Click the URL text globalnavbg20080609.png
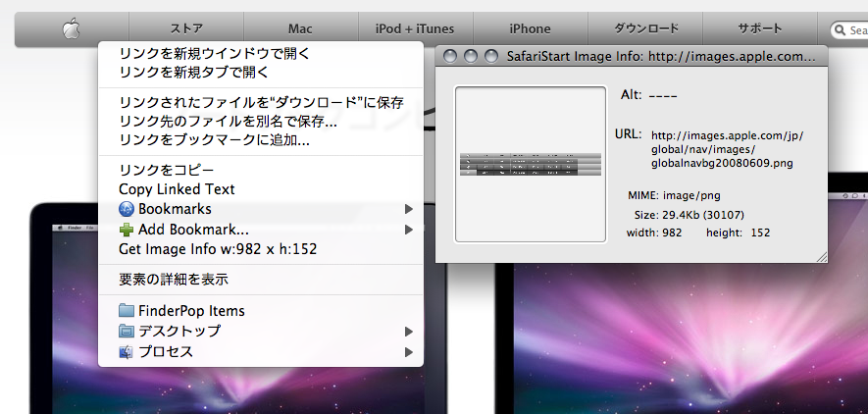868x414 pixels. 722,163
